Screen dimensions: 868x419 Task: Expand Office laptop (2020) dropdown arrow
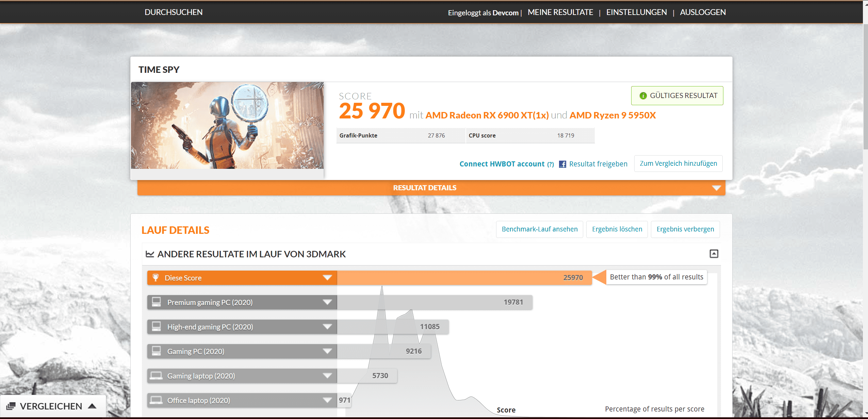coord(327,400)
